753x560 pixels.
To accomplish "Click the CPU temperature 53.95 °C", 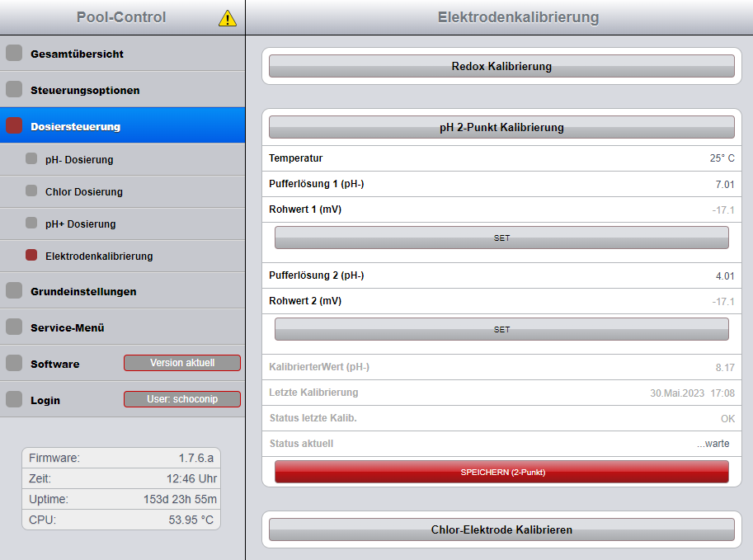I will (191, 520).
